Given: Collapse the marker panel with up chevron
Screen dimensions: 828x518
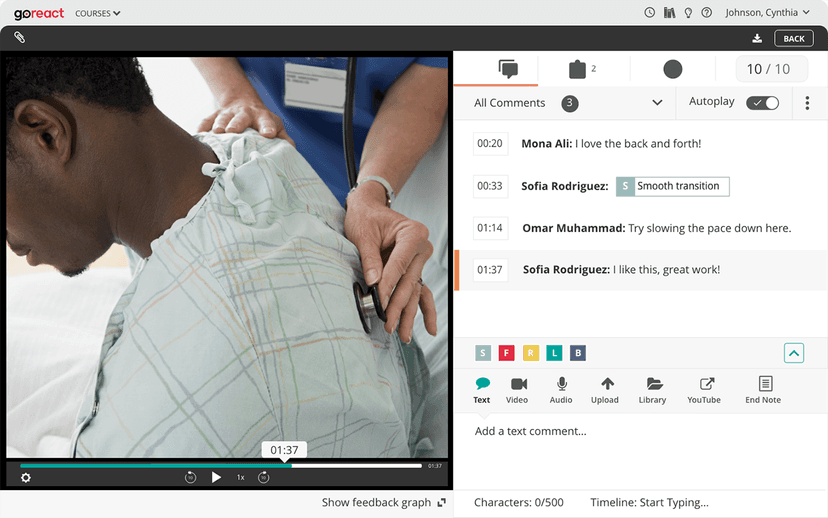Looking at the screenshot, I should [x=794, y=353].
